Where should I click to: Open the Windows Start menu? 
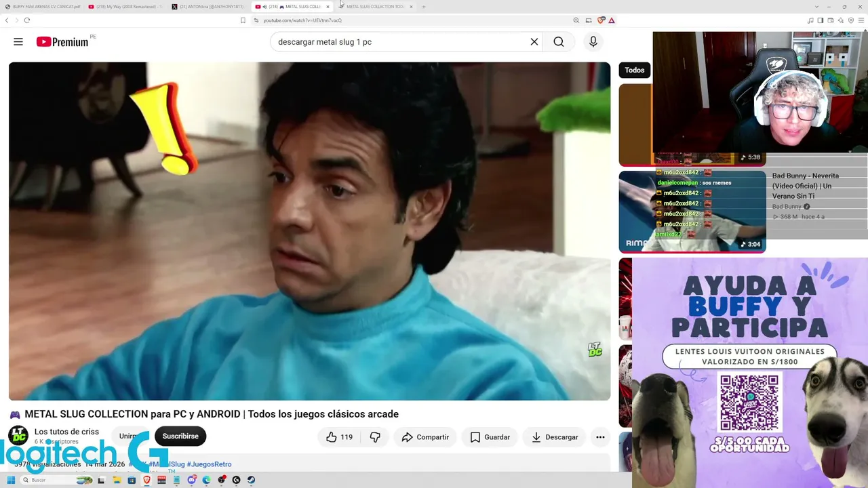click(11, 480)
